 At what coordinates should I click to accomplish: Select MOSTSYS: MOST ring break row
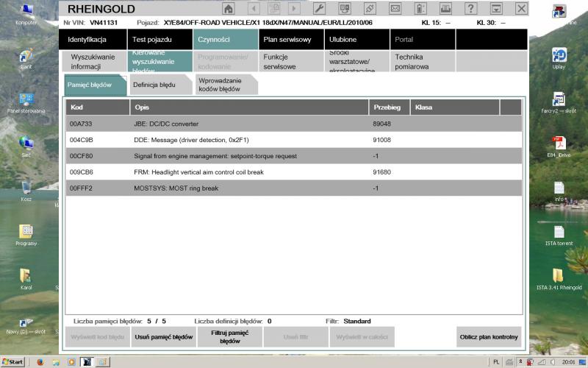tap(294, 188)
